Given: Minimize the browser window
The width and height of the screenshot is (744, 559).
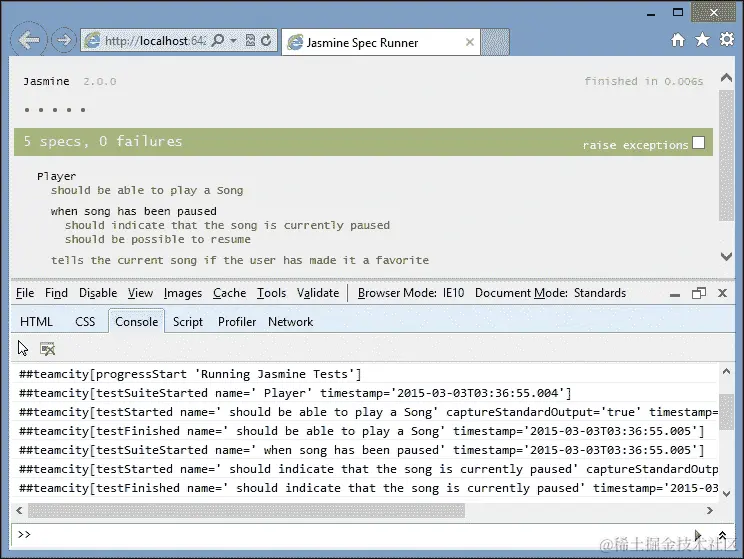Looking at the screenshot, I should [x=651, y=14].
